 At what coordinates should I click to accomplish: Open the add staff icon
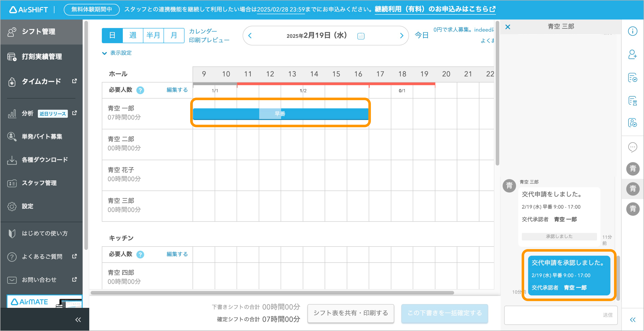pyautogui.click(x=632, y=54)
